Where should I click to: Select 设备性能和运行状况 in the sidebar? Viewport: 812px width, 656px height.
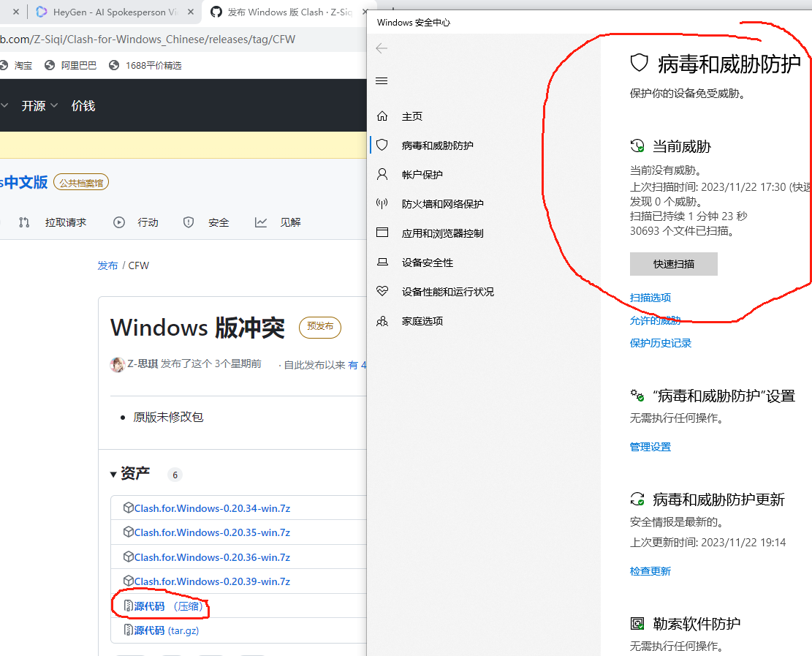point(448,292)
